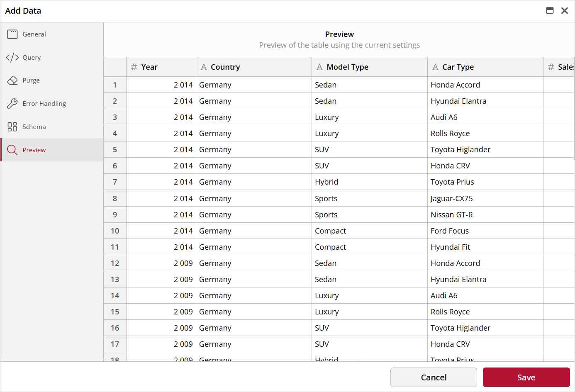The width and height of the screenshot is (575, 392).
Task: Click the Preview magnifier icon
Action: pyautogui.click(x=12, y=150)
